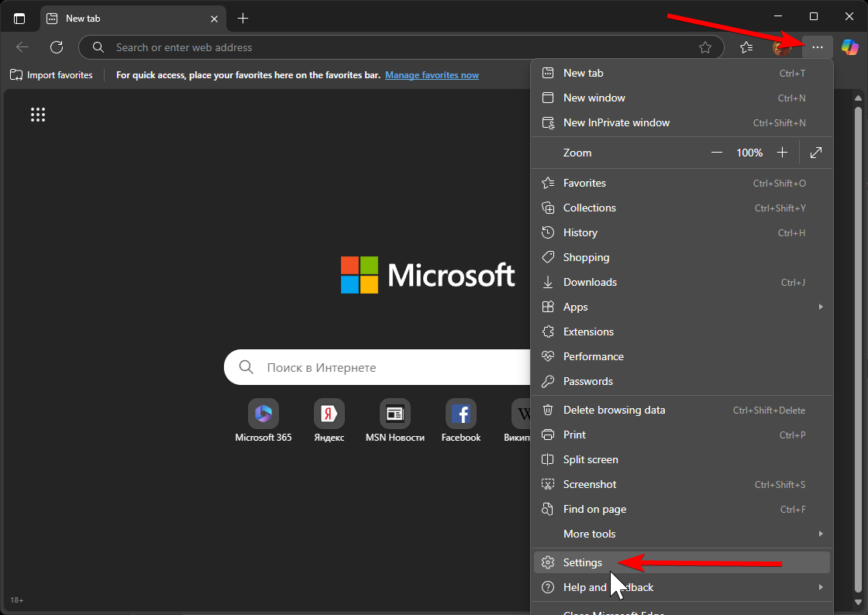868x615 pixels.
Task: Decrease zoom with the minus button
Action: (716, 153)
